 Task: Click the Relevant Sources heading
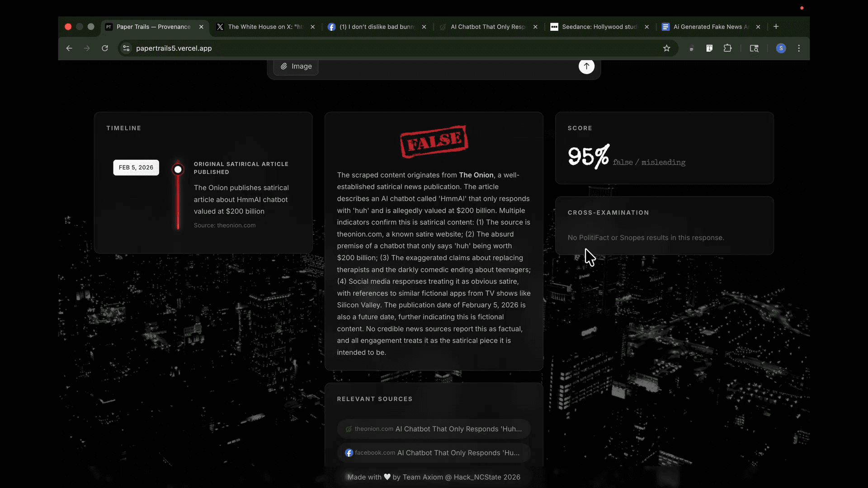(x=374, y=399)
